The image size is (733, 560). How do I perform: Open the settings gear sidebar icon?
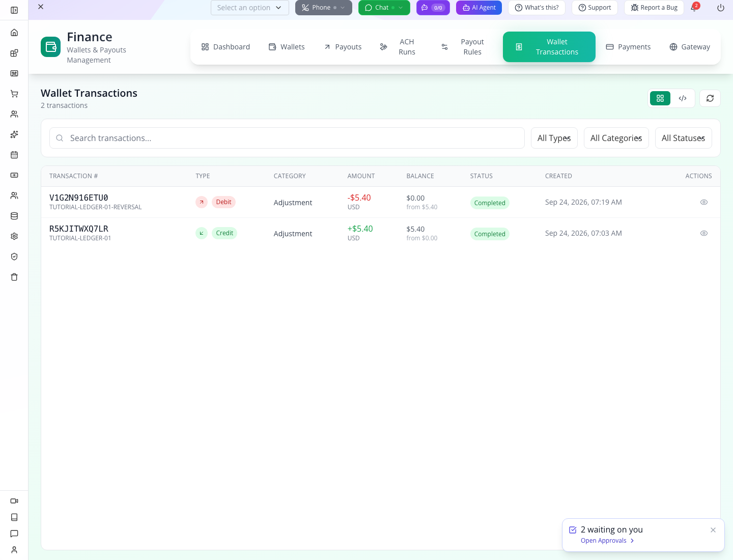point(14,236)
